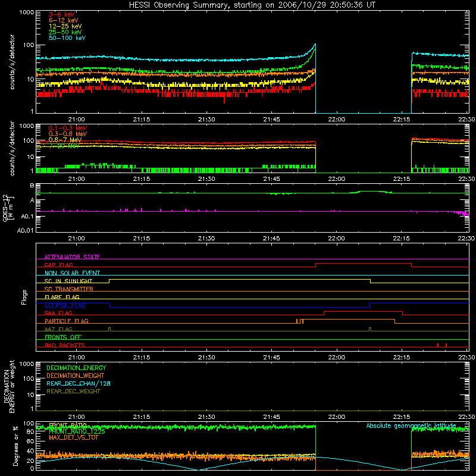476x476 pixels.
Task: Select the 6-12 keV legend label
Action: [64, 20]
